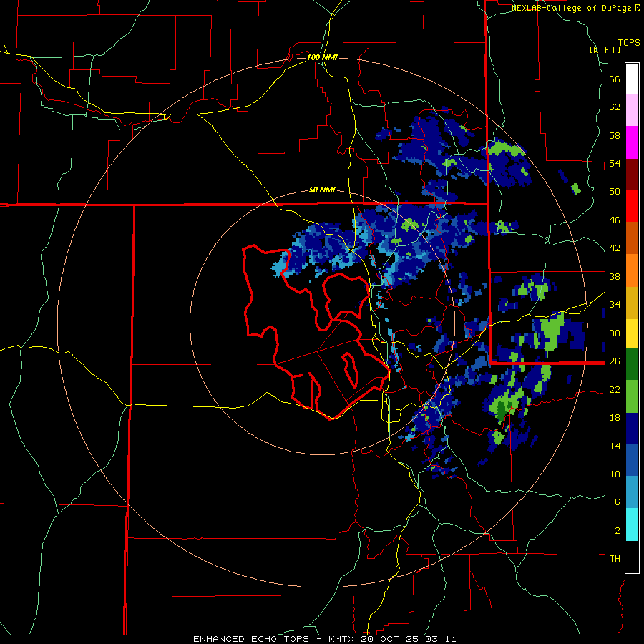Click the 50 NMI range ring label
Screen dimensions: 644x644
(x=322, y=190)
